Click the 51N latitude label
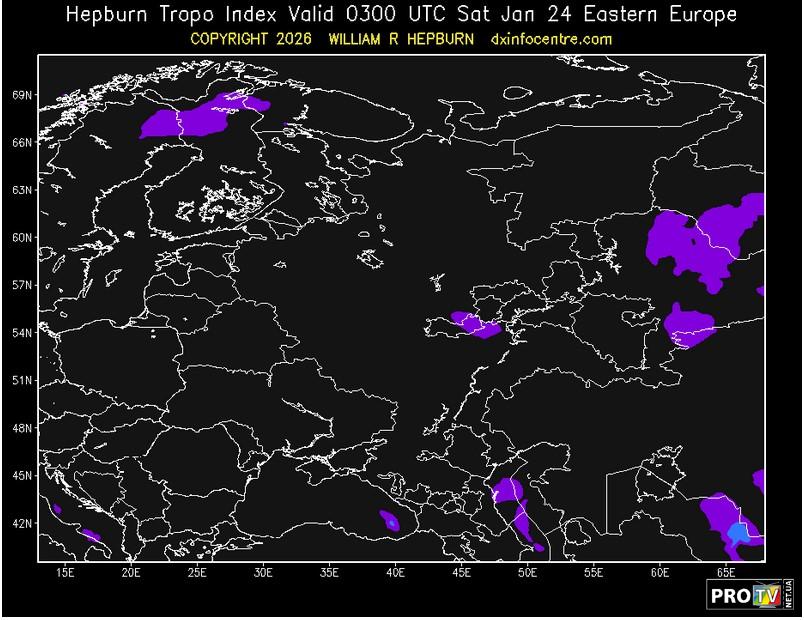804x620 pixels. pyautogui.click(x=22, y=380)
